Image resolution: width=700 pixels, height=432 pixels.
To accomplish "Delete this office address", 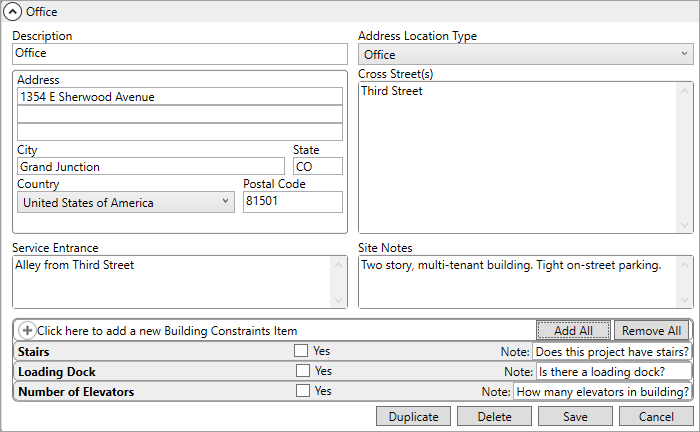I will click(494, 416).
